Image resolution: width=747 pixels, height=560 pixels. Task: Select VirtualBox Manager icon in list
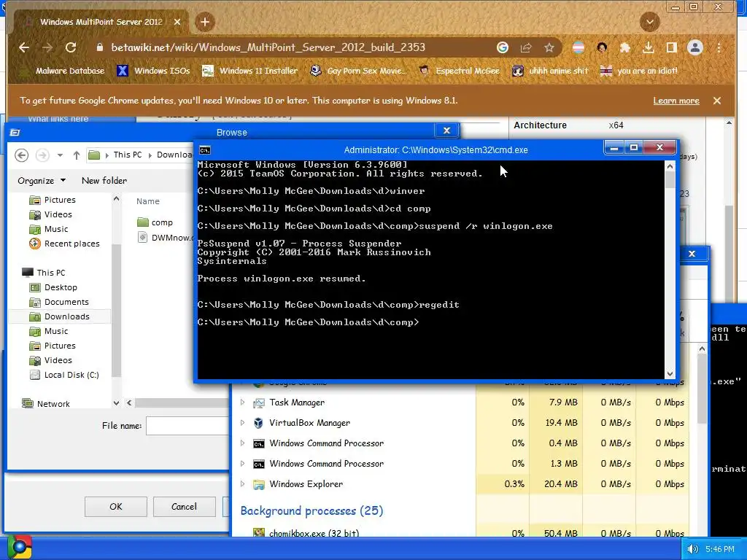click(x=258, y=423)
